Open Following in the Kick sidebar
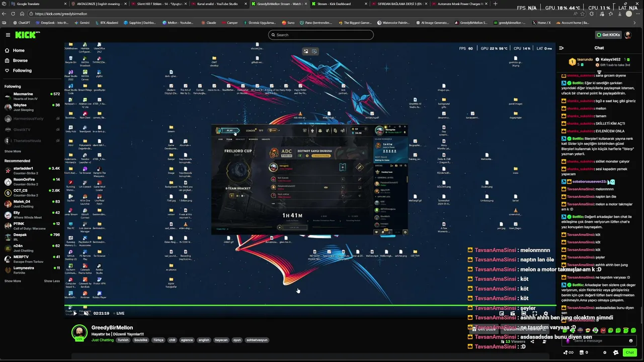The image size is (644, 362). tap(22, 70)
